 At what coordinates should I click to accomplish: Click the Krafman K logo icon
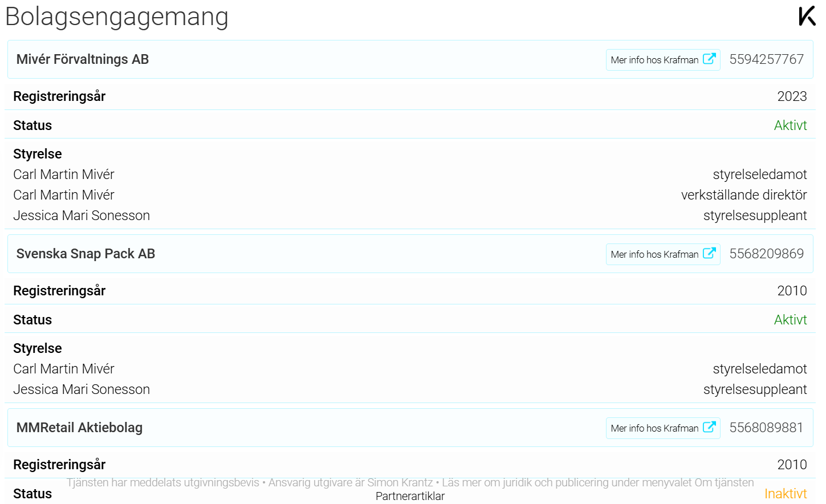(807, 16)
